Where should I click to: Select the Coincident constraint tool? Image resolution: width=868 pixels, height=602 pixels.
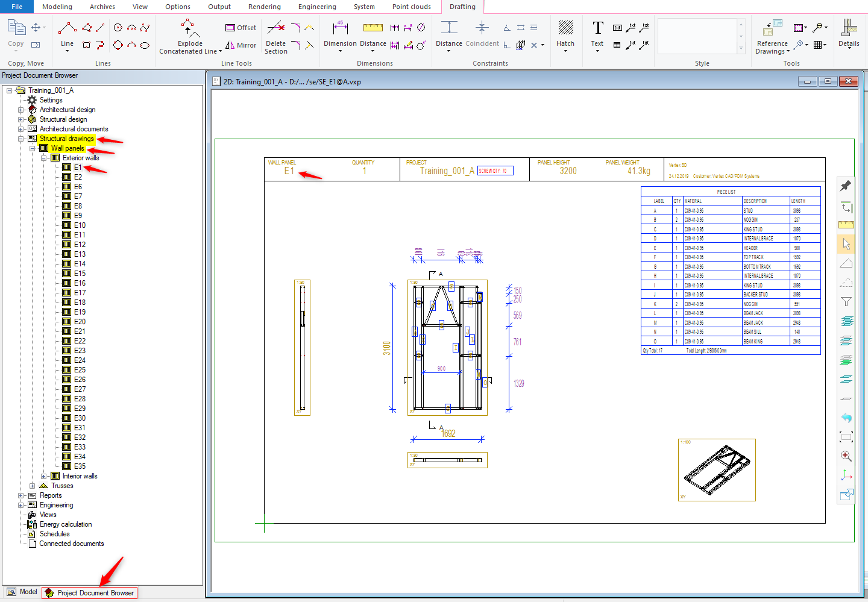point(482,35)
